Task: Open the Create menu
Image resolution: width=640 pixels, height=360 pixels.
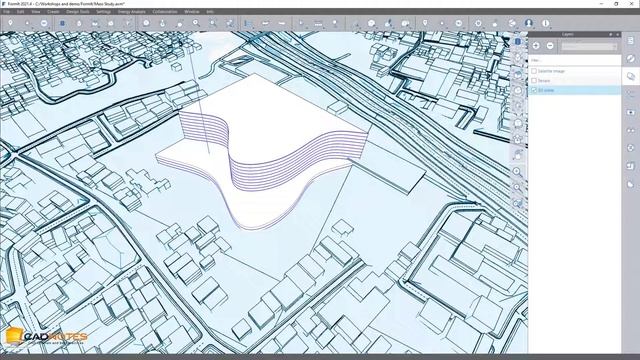Action: (x=53, y=12)
